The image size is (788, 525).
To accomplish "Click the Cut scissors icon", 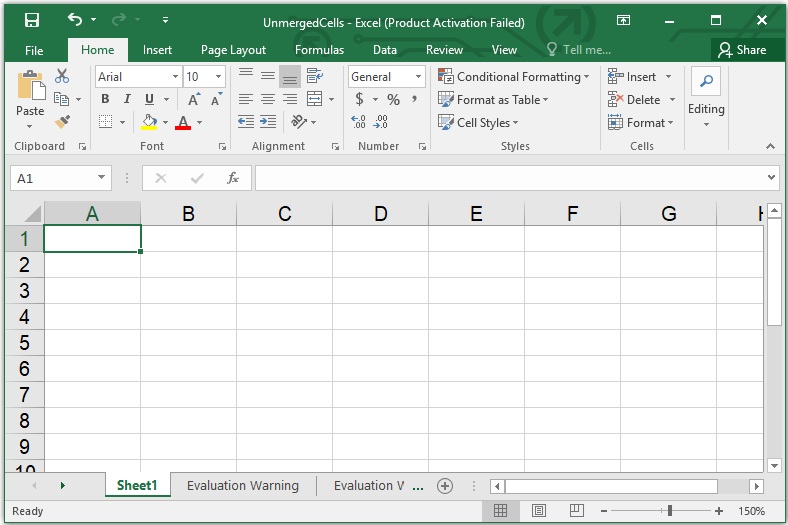I will [62, 76].
